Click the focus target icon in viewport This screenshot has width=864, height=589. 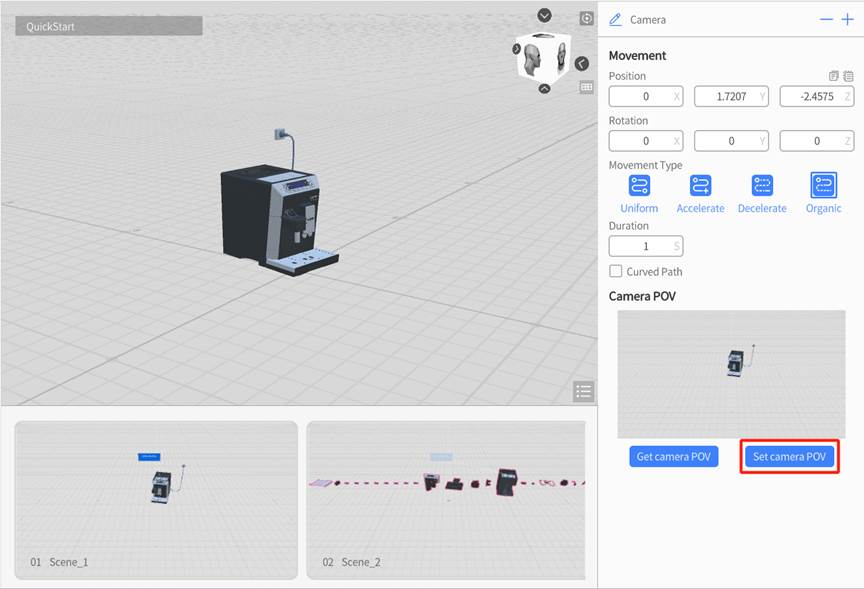587,18
